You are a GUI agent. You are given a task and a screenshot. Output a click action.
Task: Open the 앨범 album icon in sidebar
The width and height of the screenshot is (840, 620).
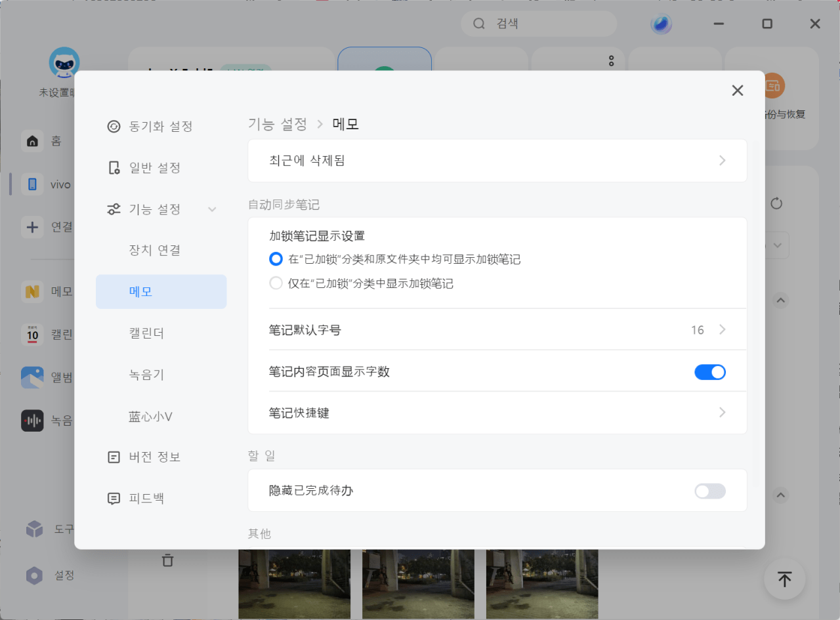(x=32, y=377)
